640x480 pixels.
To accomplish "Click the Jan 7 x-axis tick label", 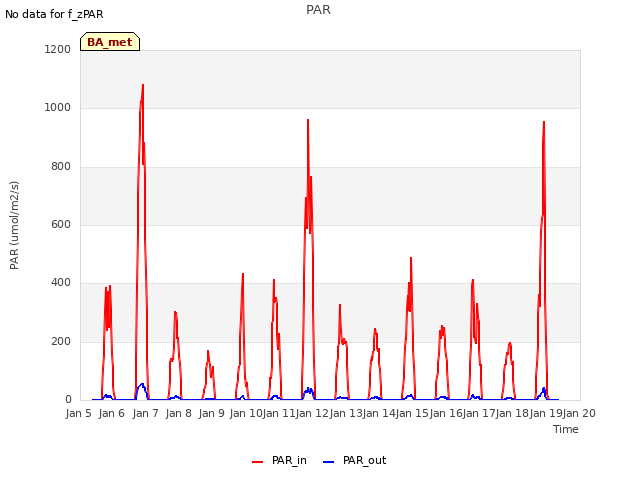I will tap(145, 413).
